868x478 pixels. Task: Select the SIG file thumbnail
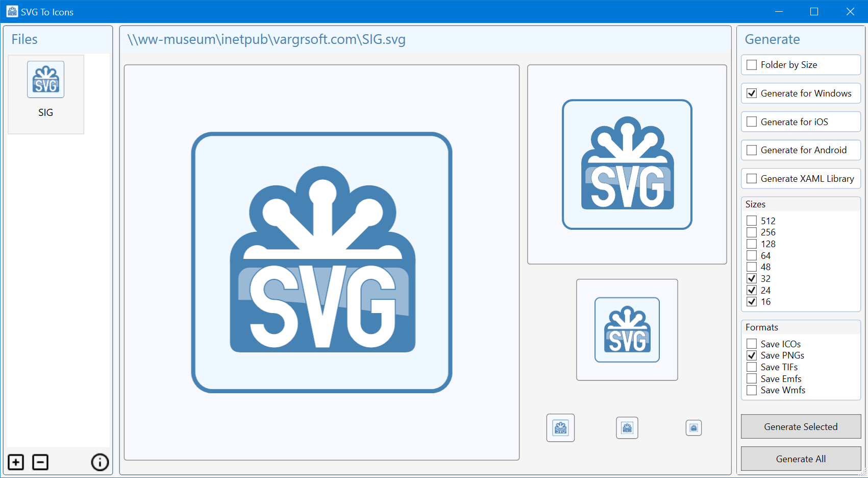(46, 94)
